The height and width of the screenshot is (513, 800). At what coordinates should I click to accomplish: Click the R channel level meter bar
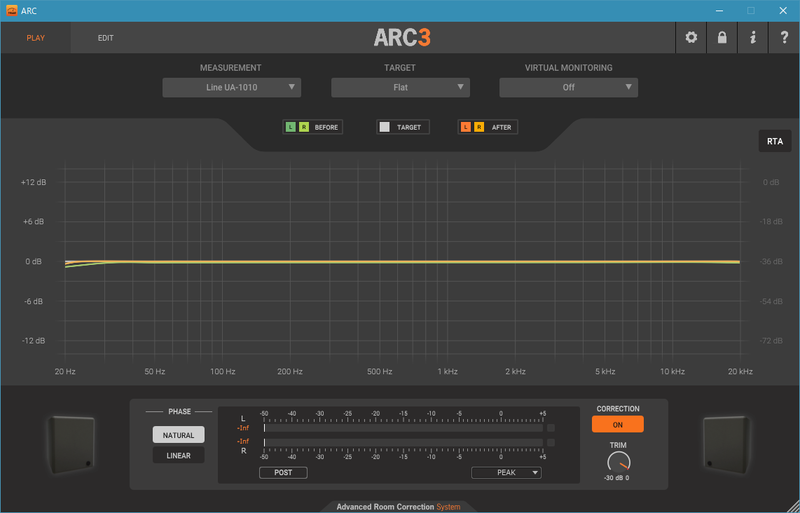point(403,443)
